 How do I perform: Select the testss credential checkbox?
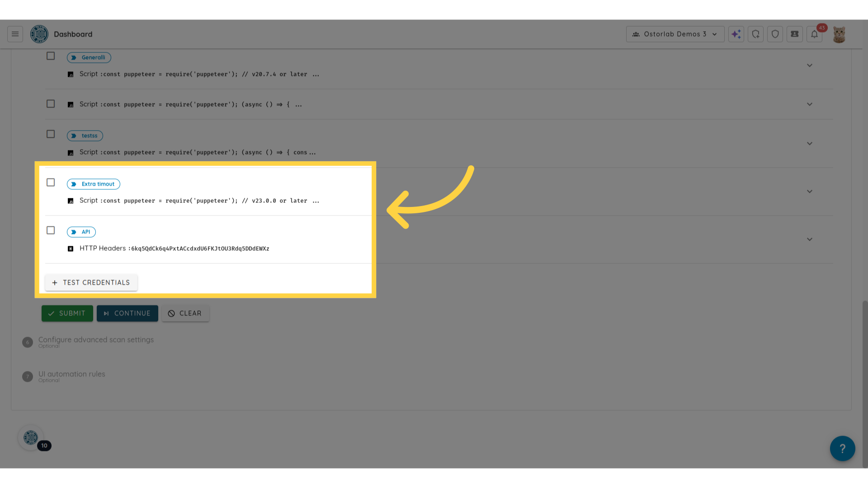click(x=51, y=134)
